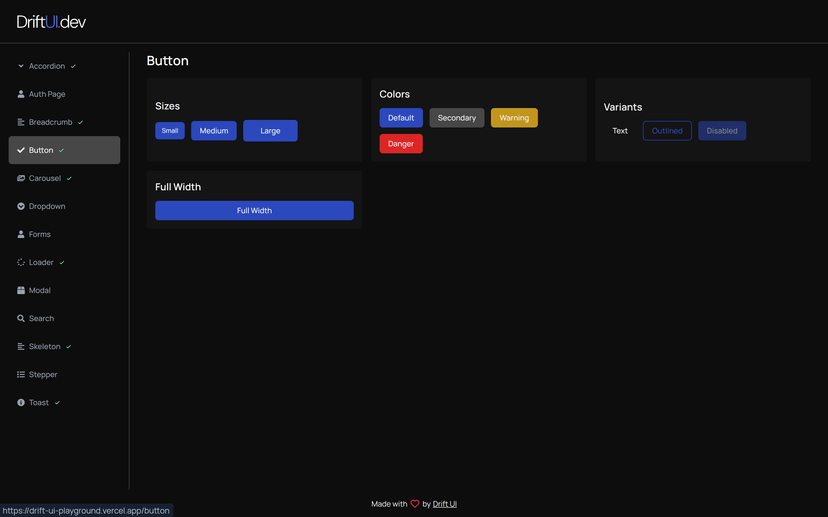Viewport: 828px width, 517px height.
Task: Click the red Danger button
Action: [401, 144]
